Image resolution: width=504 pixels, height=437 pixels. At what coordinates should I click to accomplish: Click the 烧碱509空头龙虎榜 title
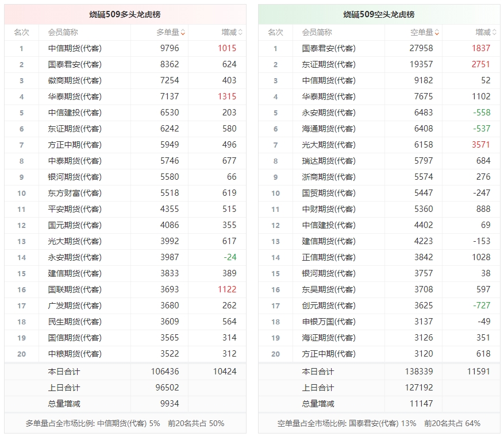(x=379, y=14)
